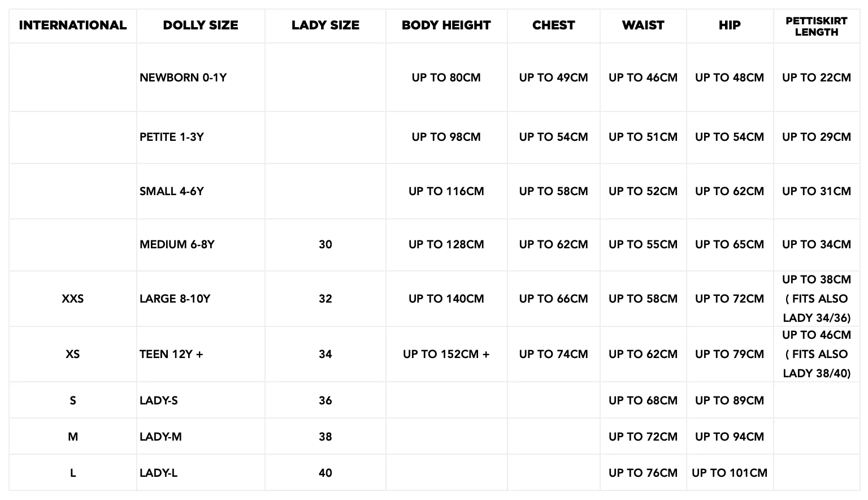
Task: Click the LADY-S dolly size cell
Action: point(159,400)
